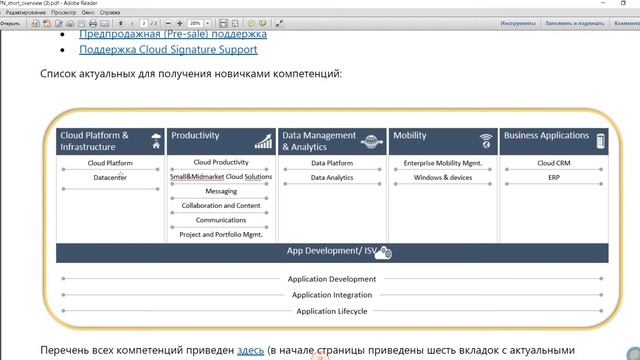The width and height of the screenshot is (640, 360).
Task: Click the send by email envelope icon
Action: (104, 24)
